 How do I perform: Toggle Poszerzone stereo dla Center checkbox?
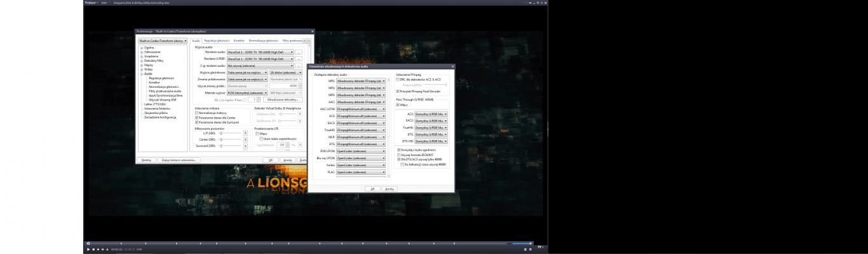tap(197, 118)
